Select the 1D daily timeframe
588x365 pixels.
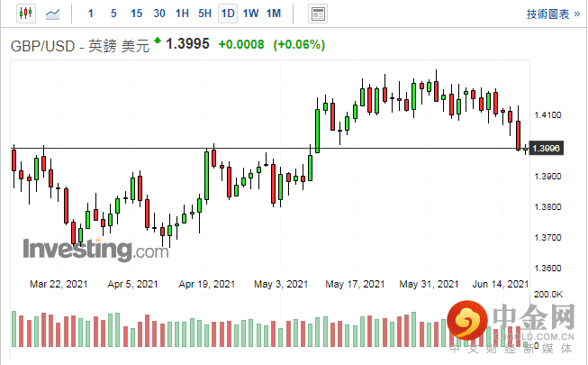[228, 14]
